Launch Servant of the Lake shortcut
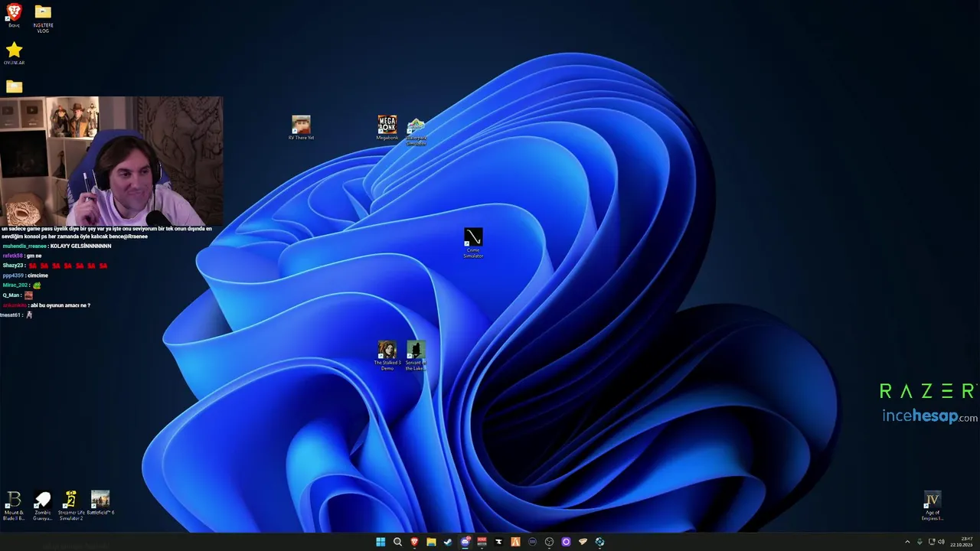Image resolution: width=980 pixels, height=551 pixels. [x=416, y=357]
